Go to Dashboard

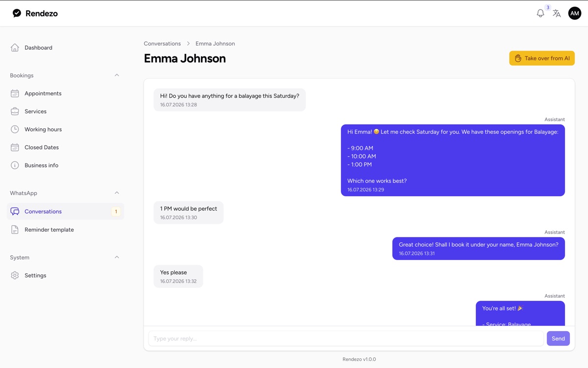click(65, 48)
